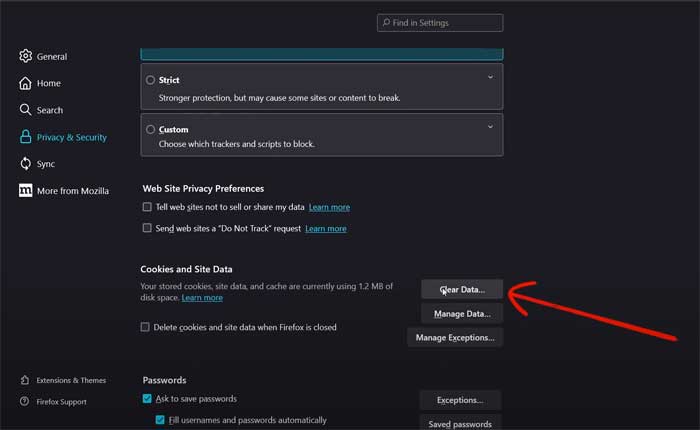Click the Extensions & Themes puzzle icon
Viewport: 700px width, 430px height.
tap(25, 380)
